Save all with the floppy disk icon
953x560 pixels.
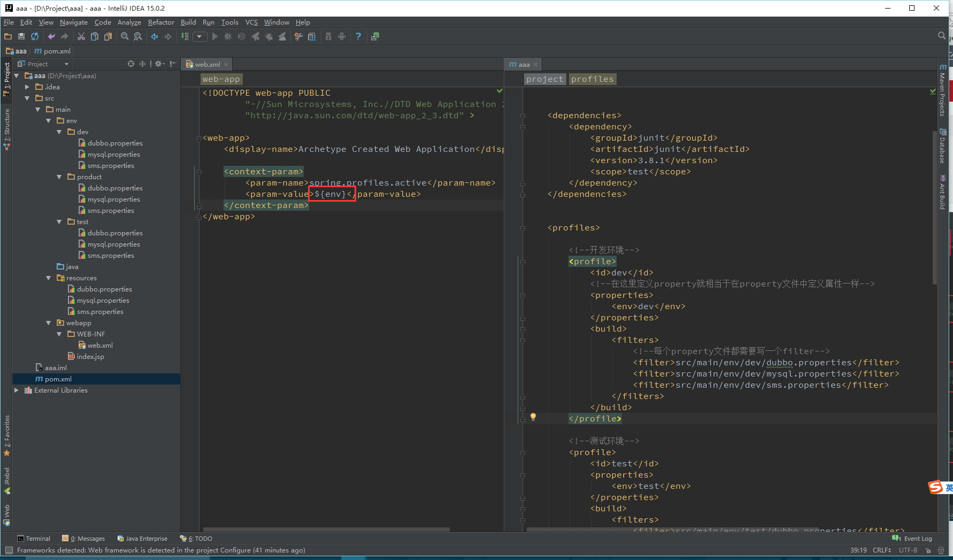pos(21,36)
